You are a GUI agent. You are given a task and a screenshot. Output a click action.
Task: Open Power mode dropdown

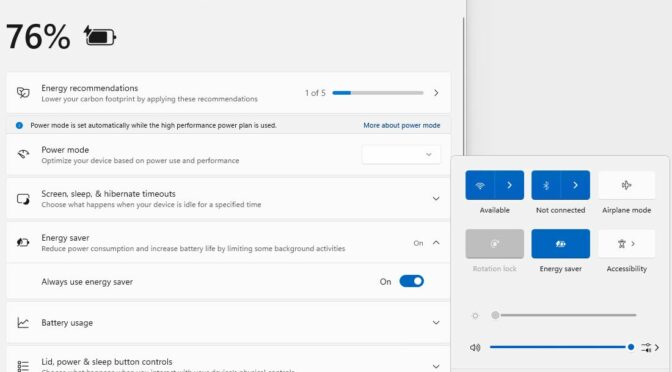tap(401, 155)
